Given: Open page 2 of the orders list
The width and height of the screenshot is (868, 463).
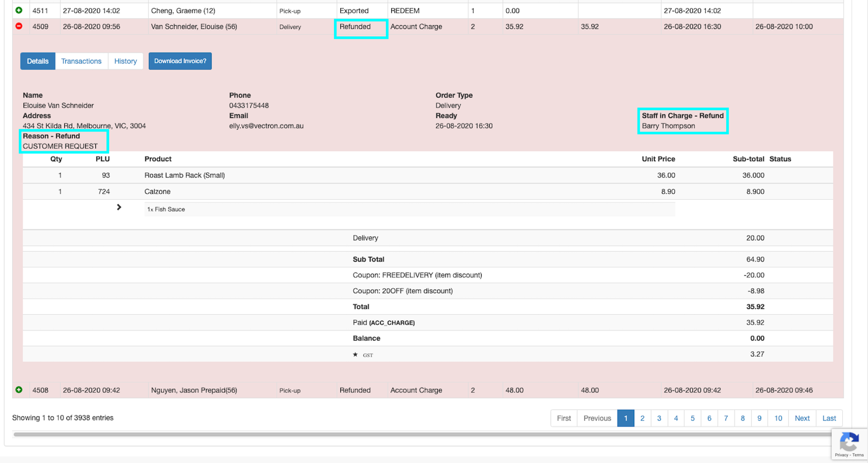Looking at the screenshot, I should tap(642, 418).
